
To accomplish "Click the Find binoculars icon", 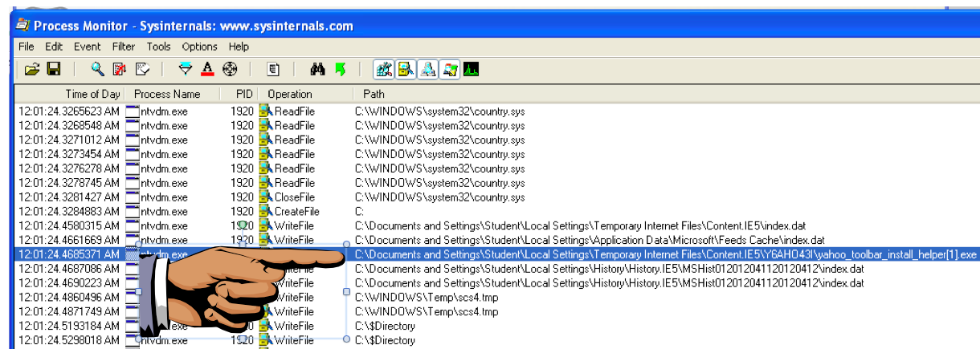I will (x=317, y=70).
